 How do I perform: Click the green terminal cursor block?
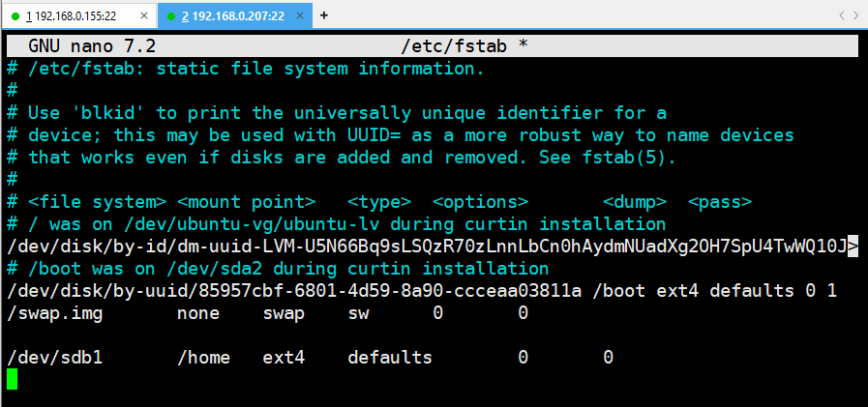click(x=13, y=379)
